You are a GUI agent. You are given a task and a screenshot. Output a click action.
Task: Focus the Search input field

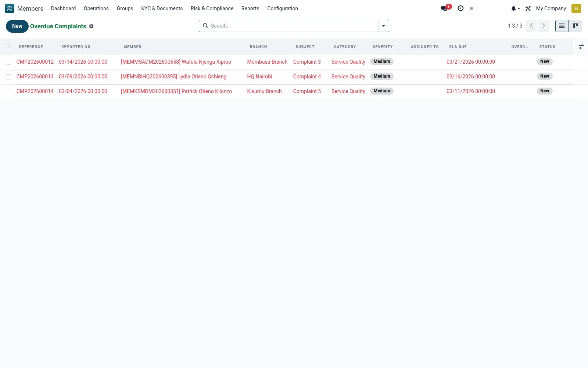[x=293, y=26]
